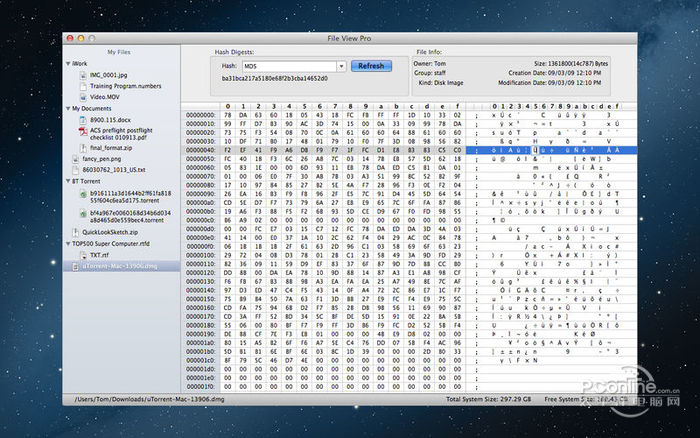Collapse the BT Torrent group

click(68, 181)
